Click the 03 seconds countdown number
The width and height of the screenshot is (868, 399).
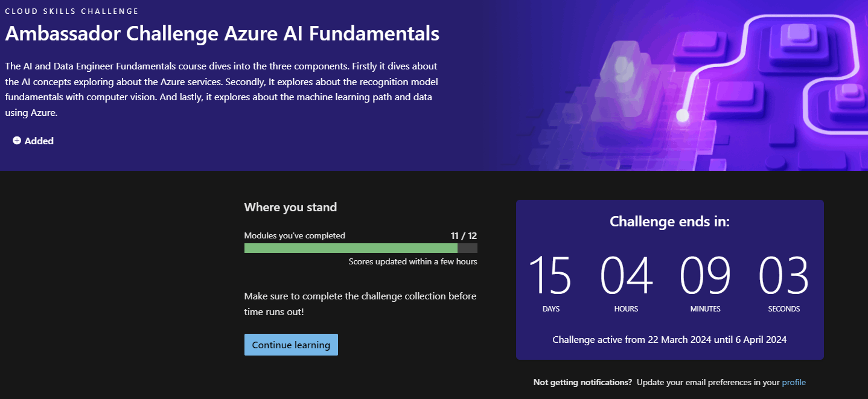pos(783,275)
